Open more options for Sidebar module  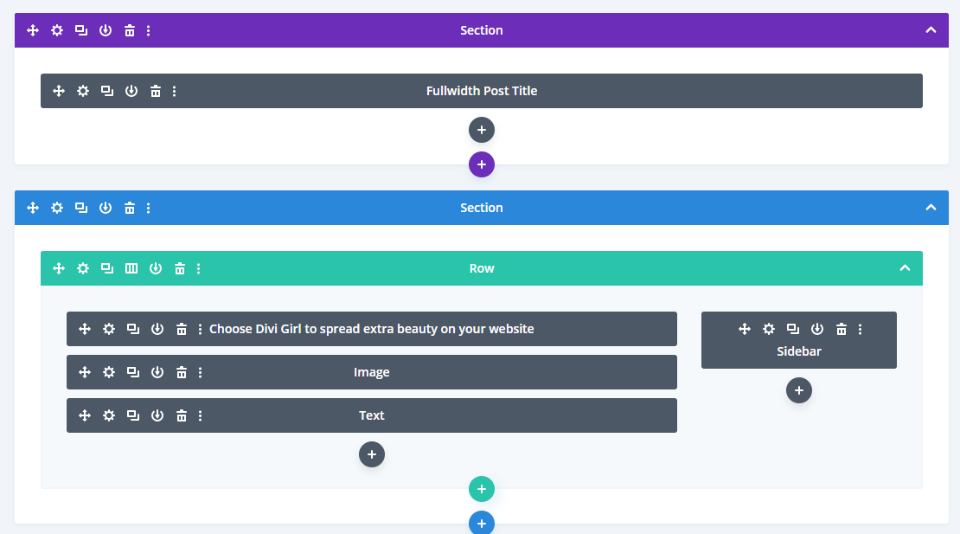pyautogui.click(x=860, y=329)
